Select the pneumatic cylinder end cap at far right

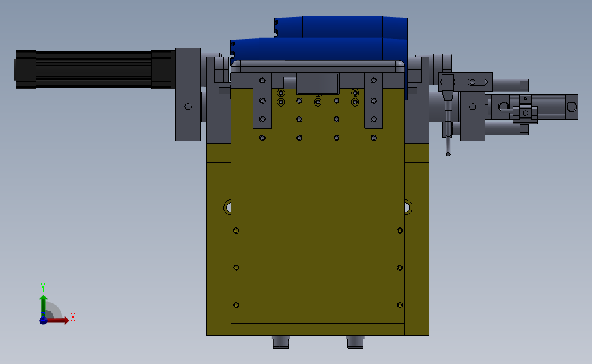click(572, 107)
